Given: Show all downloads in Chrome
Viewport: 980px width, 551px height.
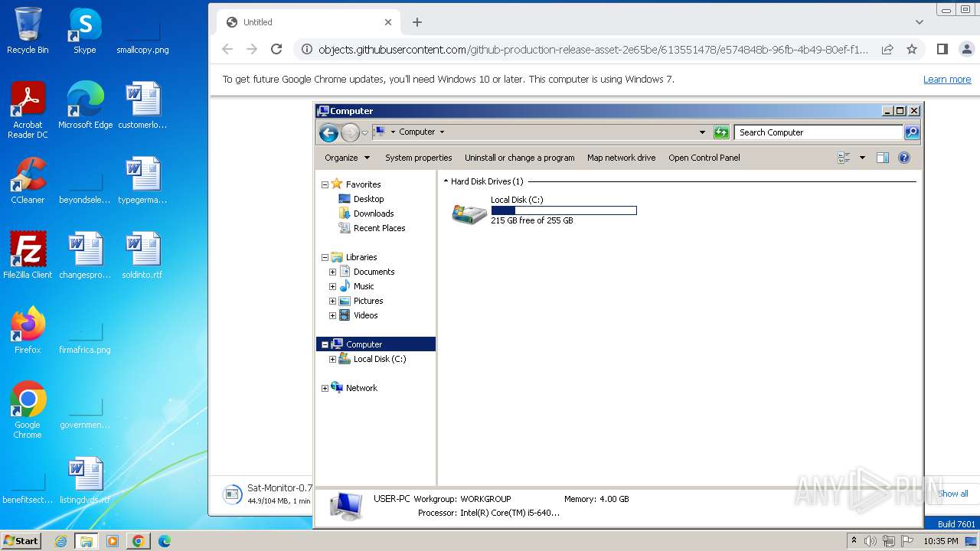Looking at the screenshot, I should click(952, 494).
